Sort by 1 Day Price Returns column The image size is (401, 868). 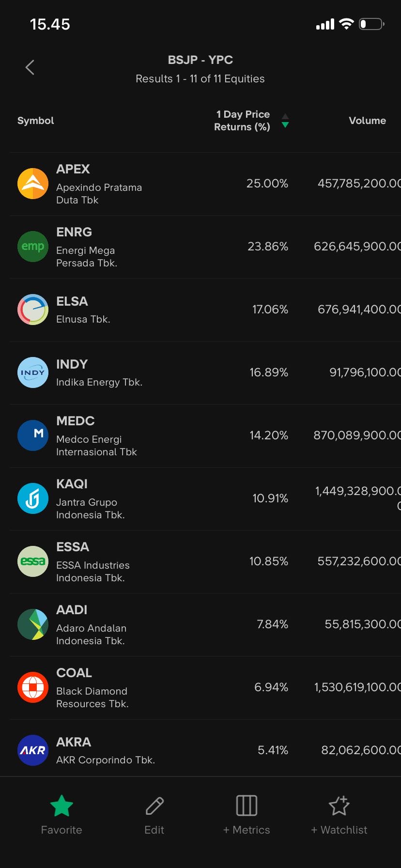242,121
